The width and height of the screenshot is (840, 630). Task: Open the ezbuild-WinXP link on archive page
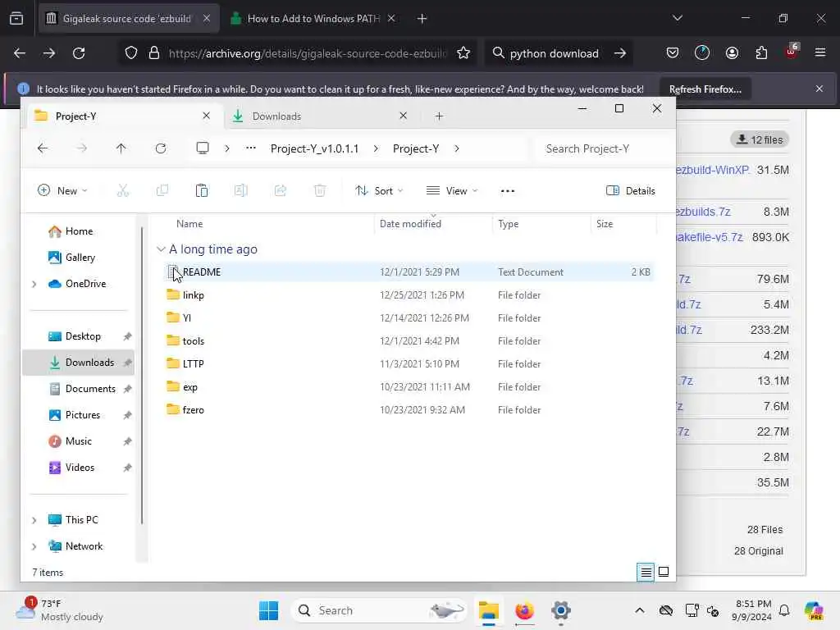[713, 171]
